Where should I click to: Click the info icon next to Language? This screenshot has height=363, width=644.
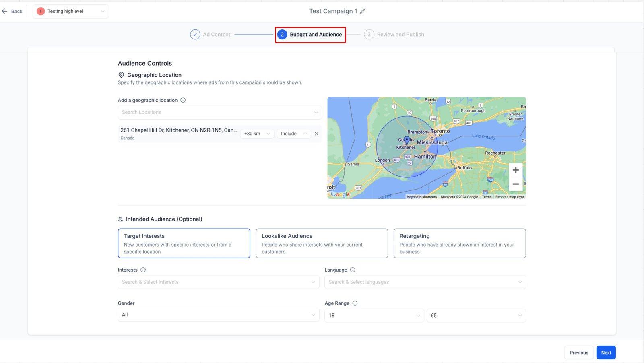(353, 270)
